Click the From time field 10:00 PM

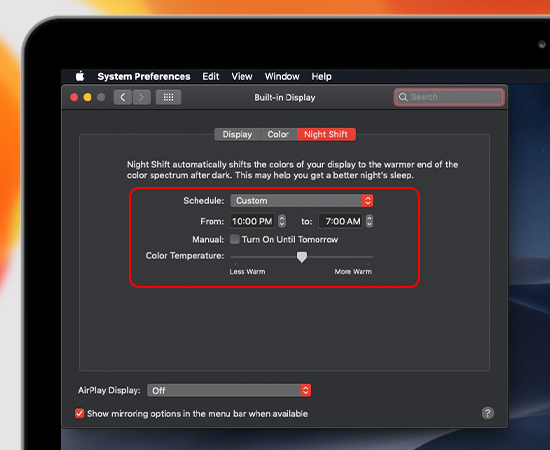click(253, 221)
